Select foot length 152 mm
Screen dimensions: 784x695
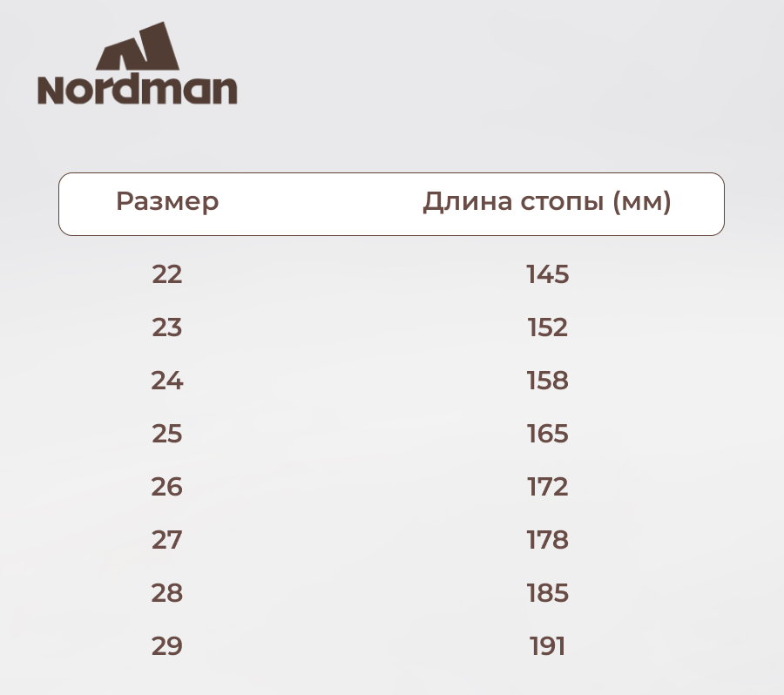[x=548, y=327]
